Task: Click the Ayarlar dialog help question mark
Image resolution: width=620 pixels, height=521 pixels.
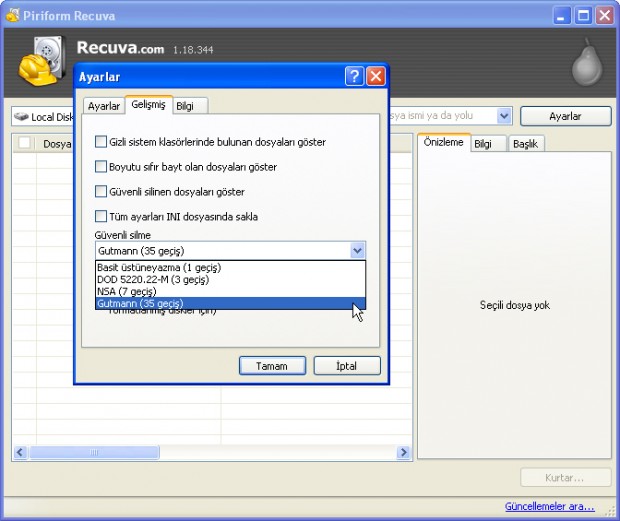Action: point(354,76)
